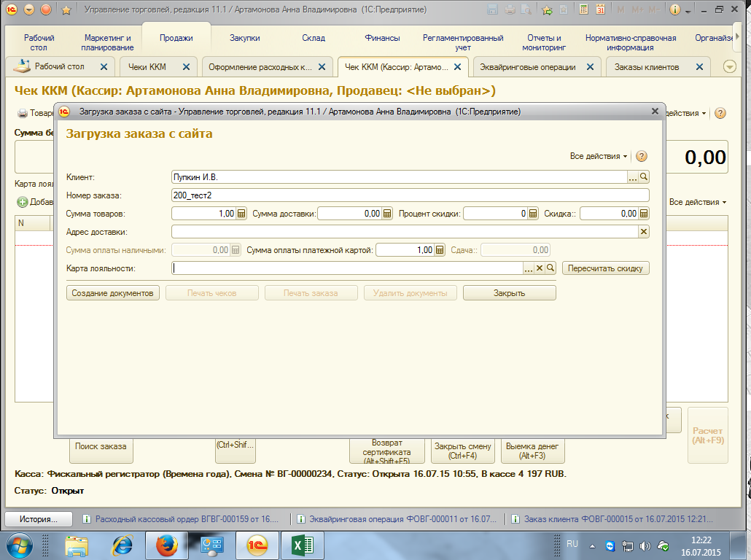Open the Продажи section
Viewport: 751px width, 560px height.
tap(176, 38)
